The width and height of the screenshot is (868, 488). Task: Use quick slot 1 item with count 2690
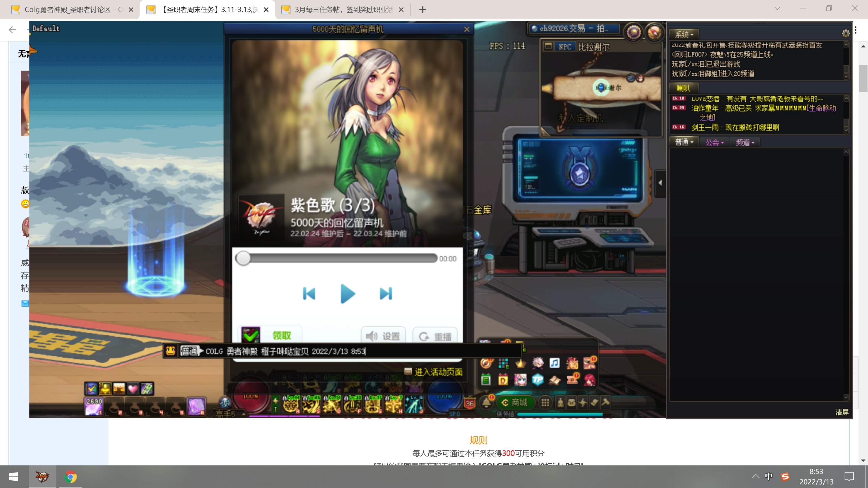(94, 406)
